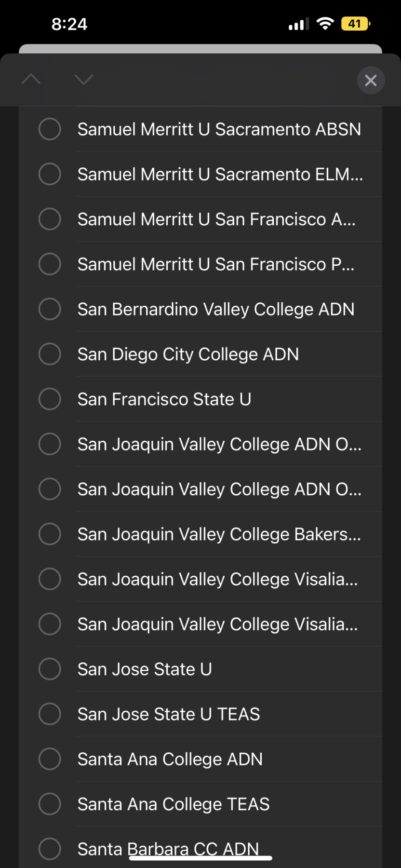Select Samuel Merritt U Sacramento ABSN radio
The image size is (401, 868).
[x=50, y=129]
